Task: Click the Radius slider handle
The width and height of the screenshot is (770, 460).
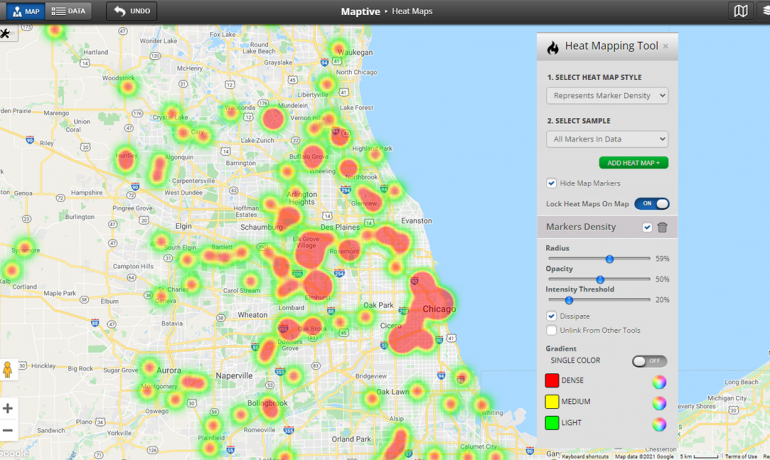Action: coord(609,259)
